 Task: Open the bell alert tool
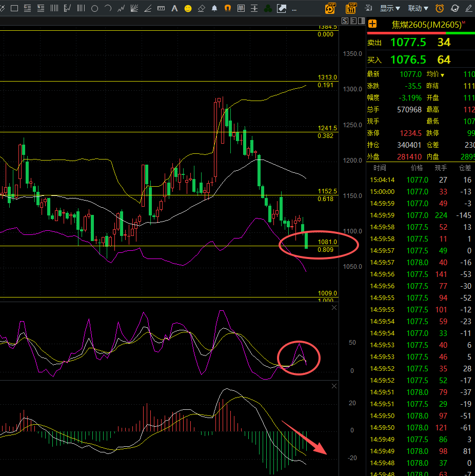(x=214, y=9)
